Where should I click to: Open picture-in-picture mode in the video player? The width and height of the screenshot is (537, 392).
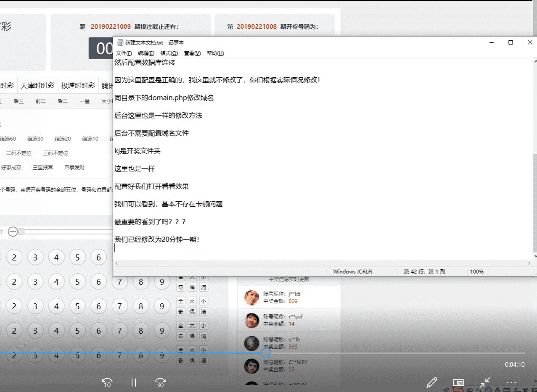[458, 382]
